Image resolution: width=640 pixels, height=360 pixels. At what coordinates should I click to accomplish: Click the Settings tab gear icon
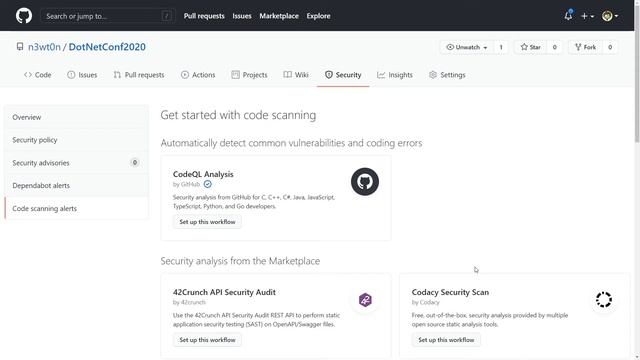tap(433, 75)
